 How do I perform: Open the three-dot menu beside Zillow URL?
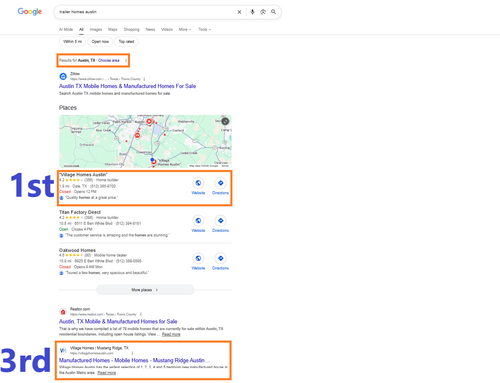pos(144,79)
